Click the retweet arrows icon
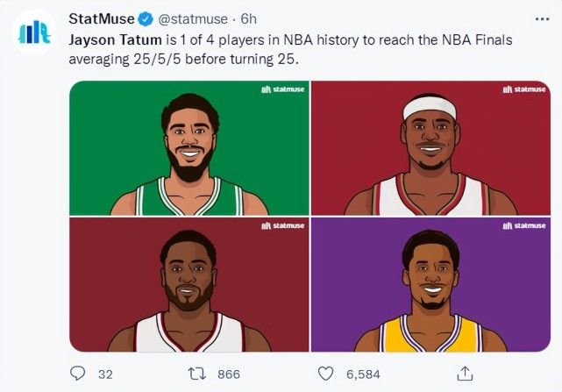This screenshot has width=562, height=392. coord(197,374)
